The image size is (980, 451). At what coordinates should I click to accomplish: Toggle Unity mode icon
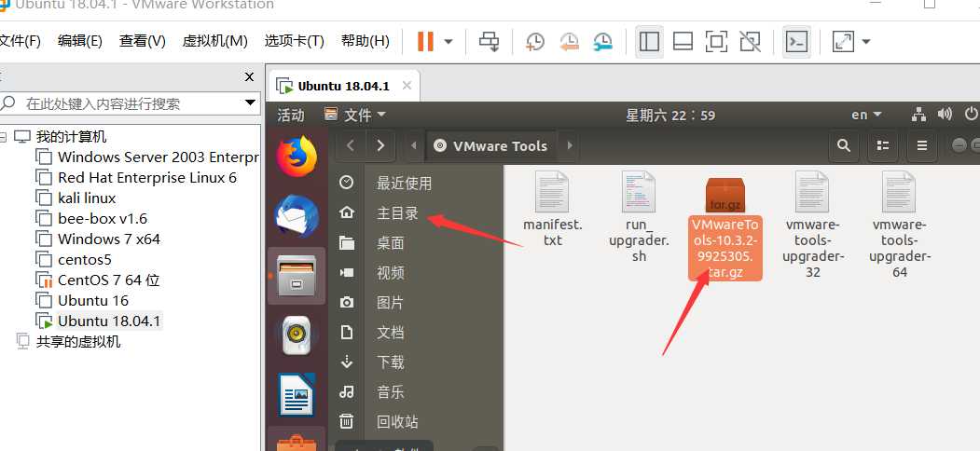[x=750, y=42]
